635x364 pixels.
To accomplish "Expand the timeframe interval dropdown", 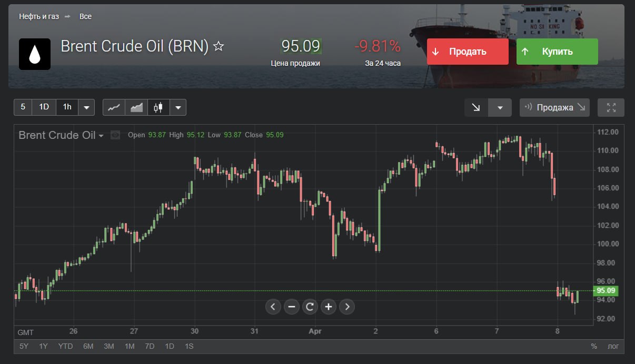I will (x=86, y=107).
